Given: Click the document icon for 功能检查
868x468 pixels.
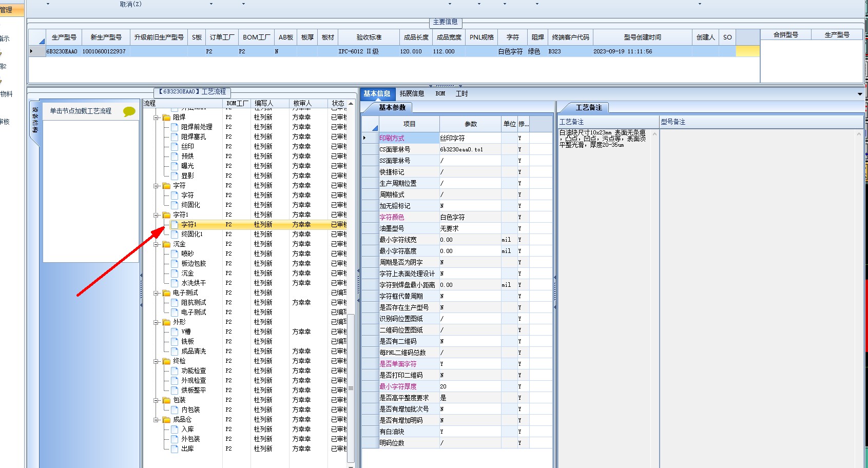Looking at the screenshot, I should click(175, 371).
